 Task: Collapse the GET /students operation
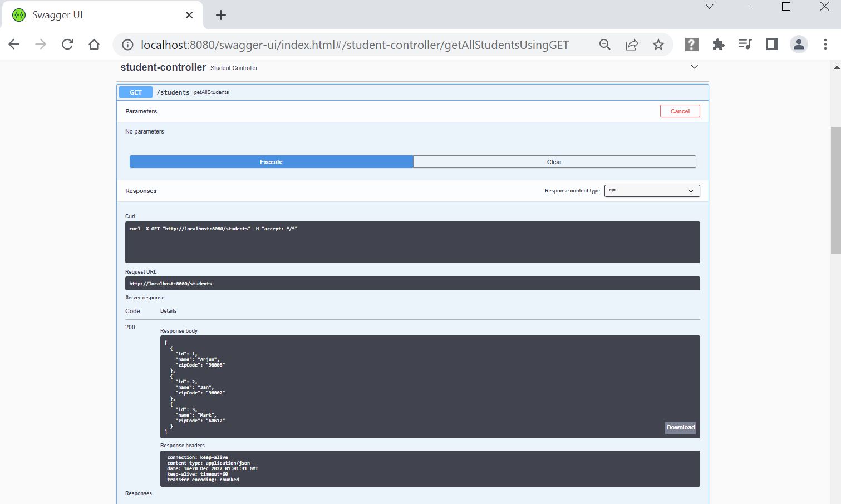pos(412,92)
